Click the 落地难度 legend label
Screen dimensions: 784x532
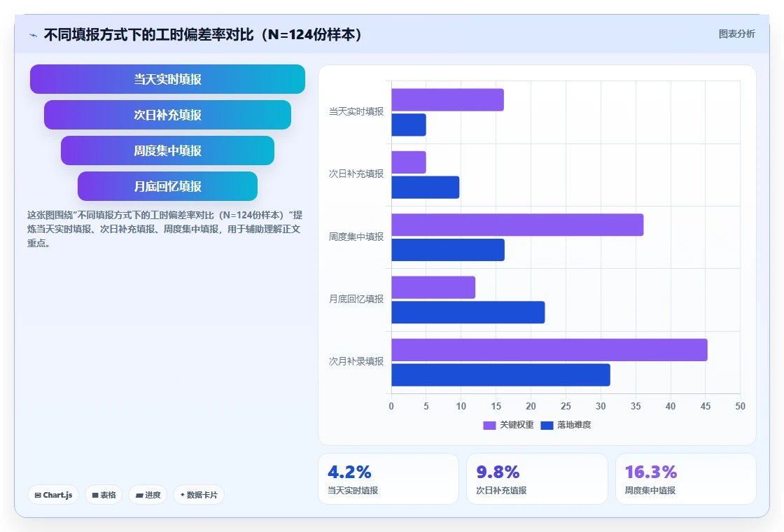574,425
